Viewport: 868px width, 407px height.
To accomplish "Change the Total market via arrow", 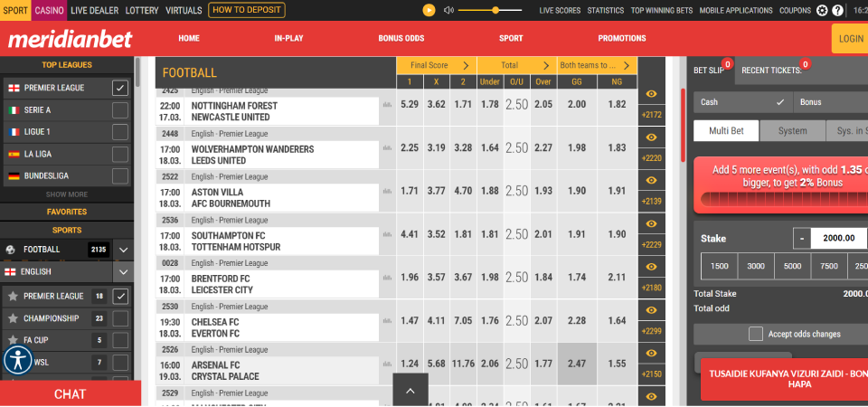I will coord(546,65).
